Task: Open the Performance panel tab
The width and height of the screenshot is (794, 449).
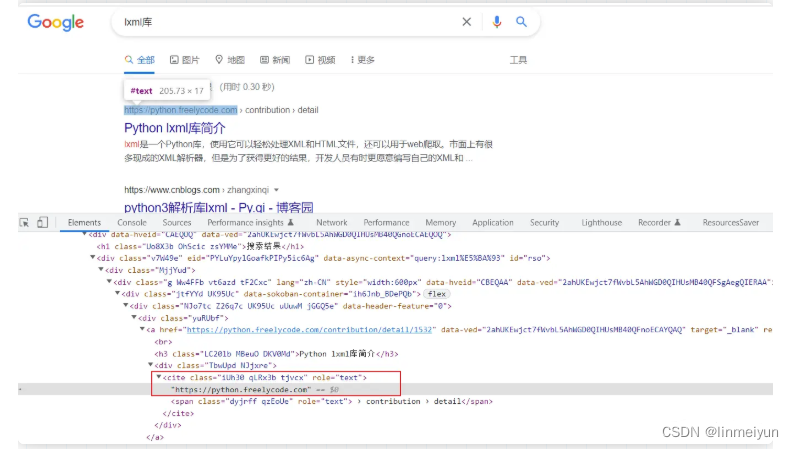Action: [x=386, y=223]
